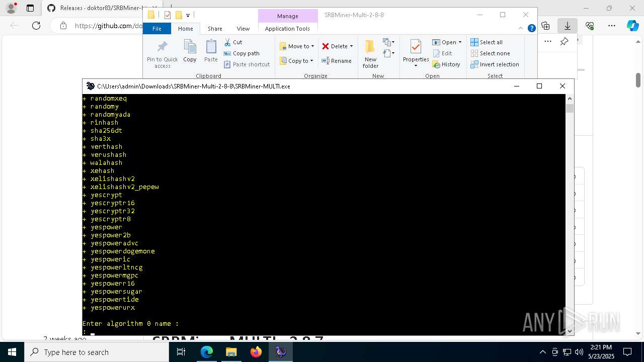Click console scrollbar down arrow
Image resolution: width=644 pixels, height=362 pixels.
(x=570, y=331)
